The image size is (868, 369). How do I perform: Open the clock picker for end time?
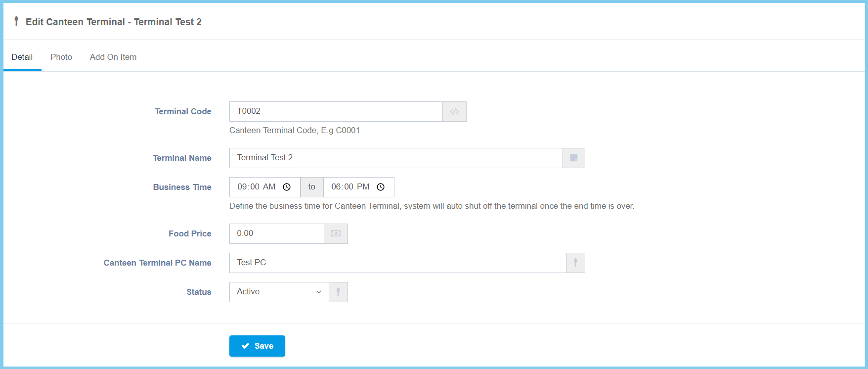coord(381,187)
